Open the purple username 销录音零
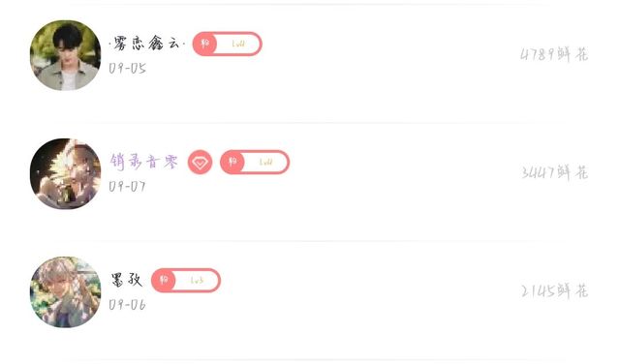 (x=144, y=162)
